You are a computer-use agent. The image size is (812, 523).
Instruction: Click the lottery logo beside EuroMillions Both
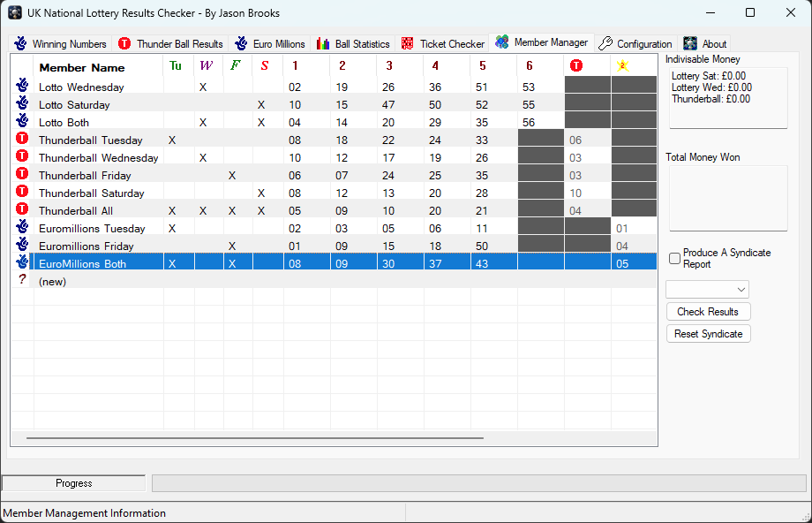pyautogui.click(x=22, y=261)
